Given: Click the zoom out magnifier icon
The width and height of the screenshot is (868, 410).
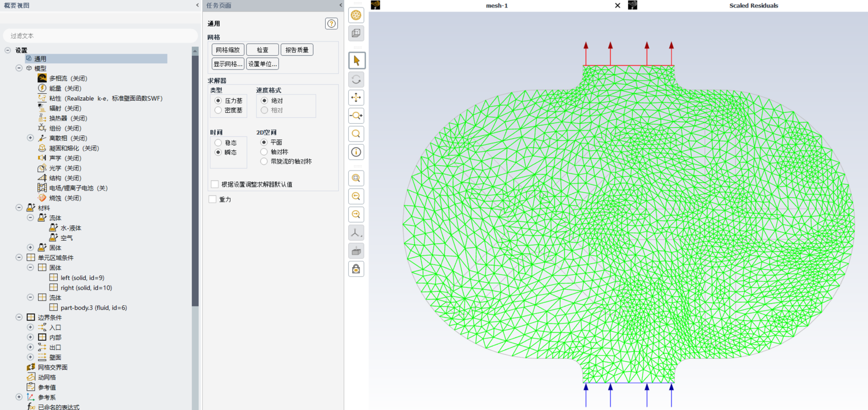Looking at the screenshot, I should coord(356,215).
